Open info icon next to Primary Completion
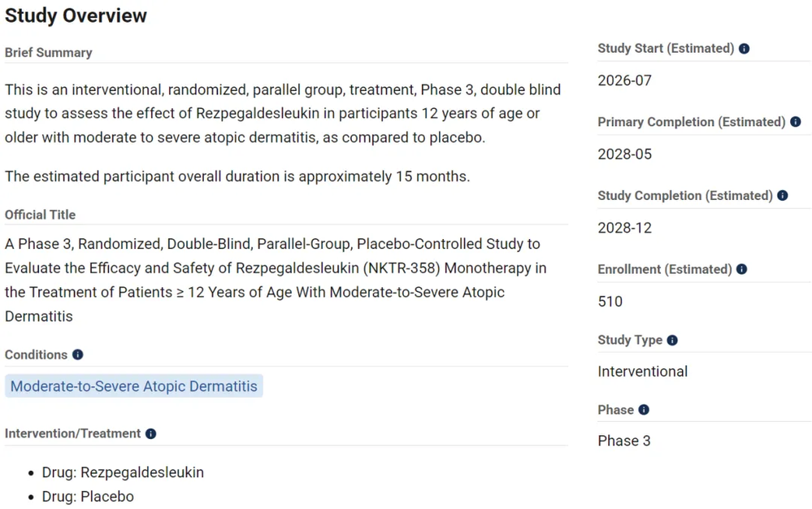The height and width of the screenshot is (509, 812). tap(796, 122)
